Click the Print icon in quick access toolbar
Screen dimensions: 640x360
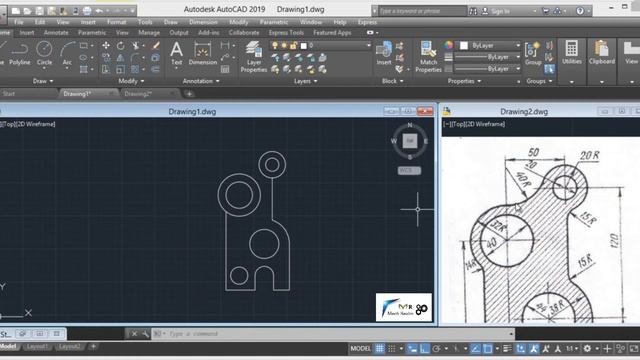tap(87, 11)
